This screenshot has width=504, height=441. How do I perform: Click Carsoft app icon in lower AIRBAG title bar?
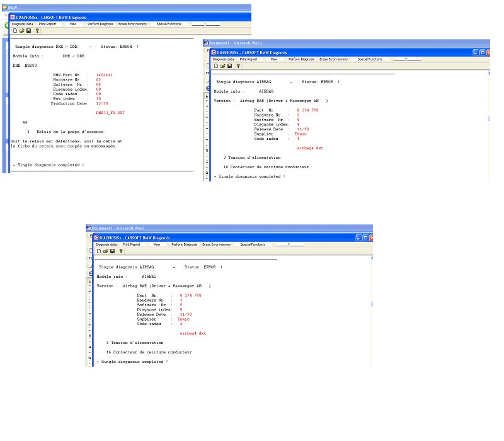[x=96, y=238]
